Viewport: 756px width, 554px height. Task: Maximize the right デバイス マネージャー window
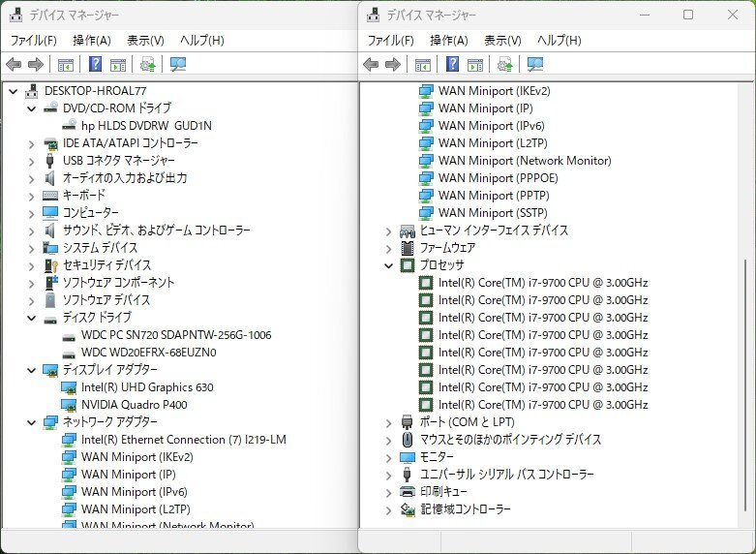[x=688, y=15]
